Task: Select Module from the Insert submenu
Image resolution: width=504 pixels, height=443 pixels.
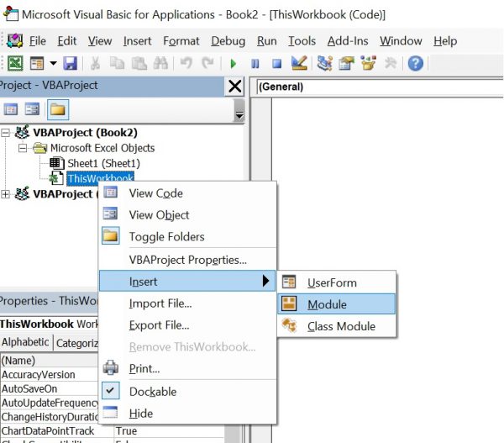Action: [327, 304]
